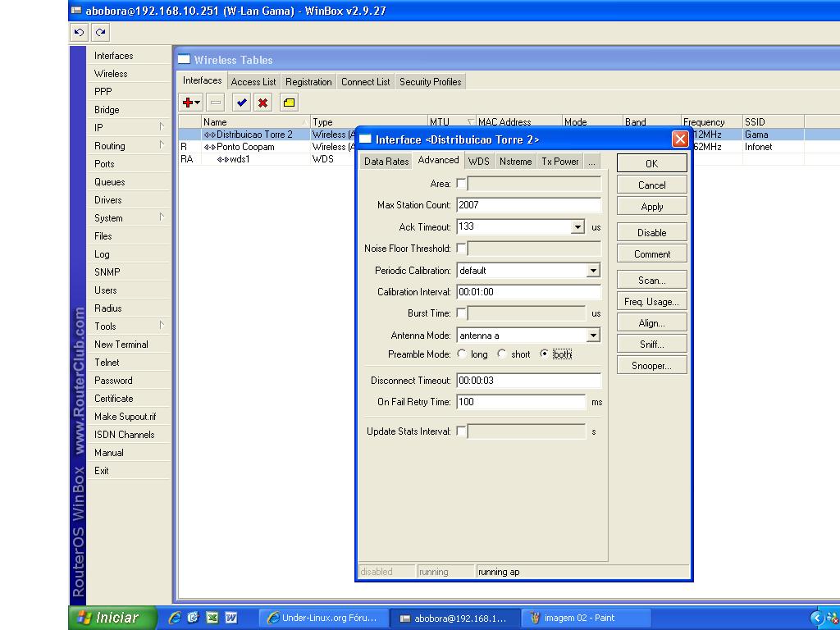Click the minus remove icon
Image resolution: width=840 pixels, height=630 pixels.
click(215, 103)
